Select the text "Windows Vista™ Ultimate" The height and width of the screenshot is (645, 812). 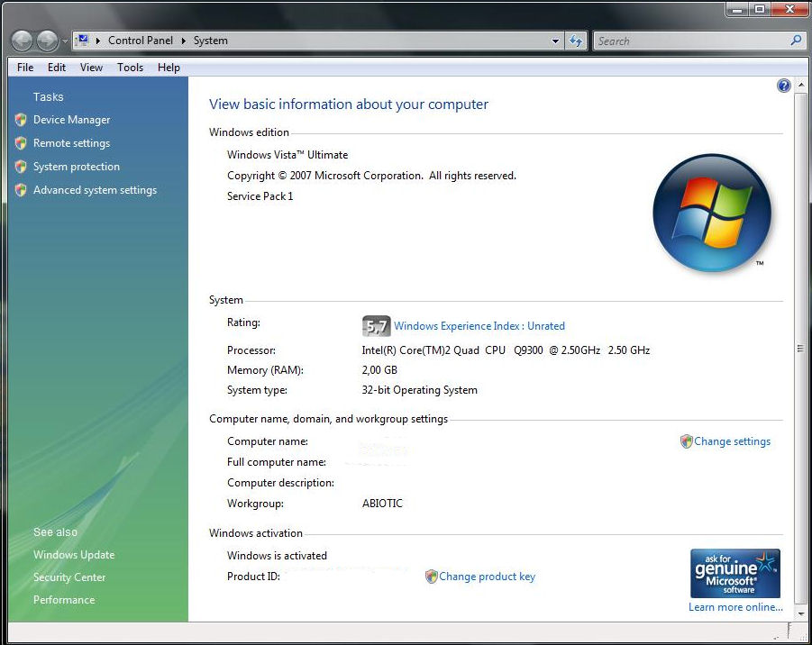[x=287, y=155]
